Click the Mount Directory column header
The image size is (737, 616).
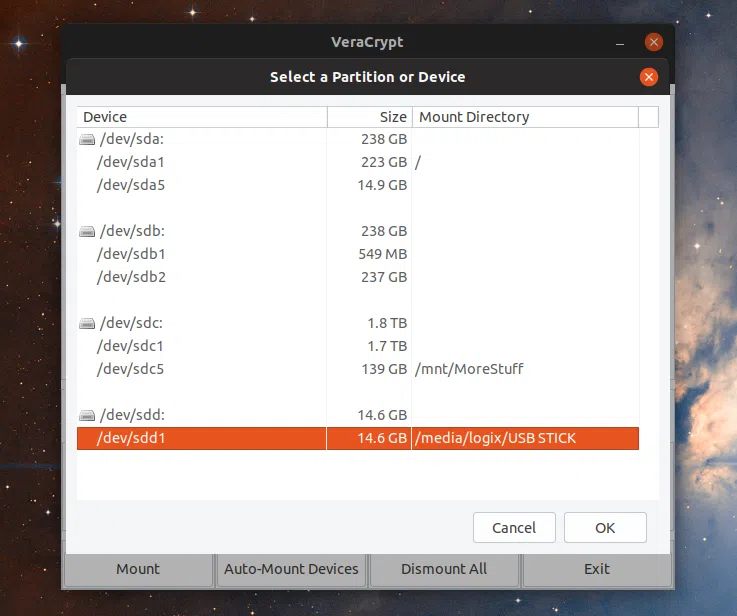point(525,117)
